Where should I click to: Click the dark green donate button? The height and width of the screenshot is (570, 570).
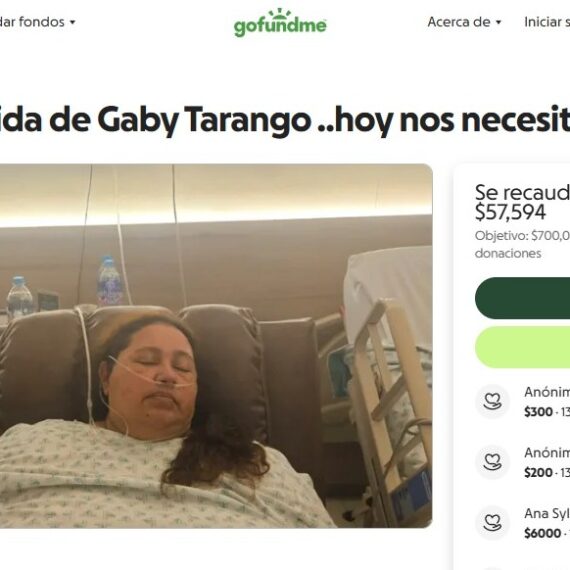click(522, 298)
